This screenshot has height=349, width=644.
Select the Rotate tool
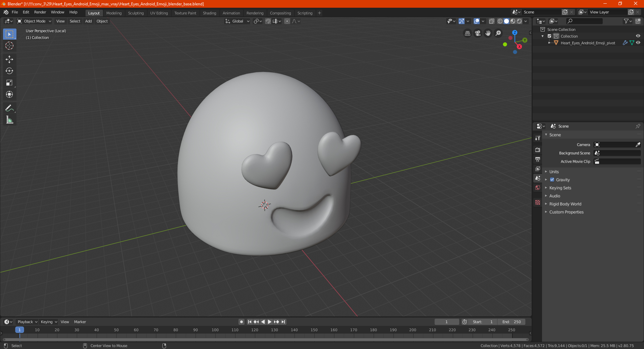pos(9,71)
